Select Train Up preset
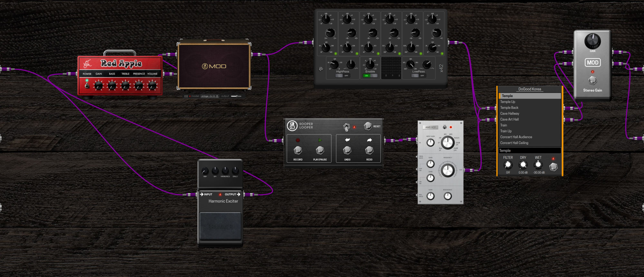The width and height of the screenshot is (644, 277). [x=530, y=131]
